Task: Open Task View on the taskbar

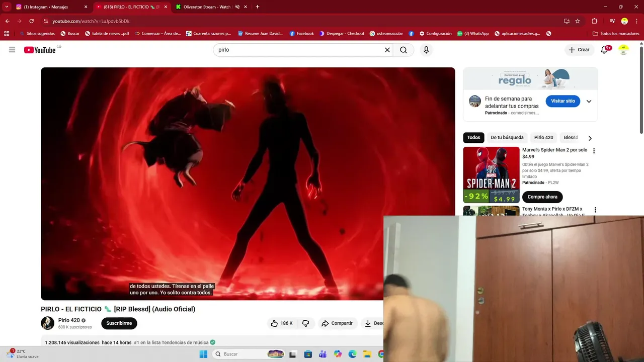Action: pos(293,354)
